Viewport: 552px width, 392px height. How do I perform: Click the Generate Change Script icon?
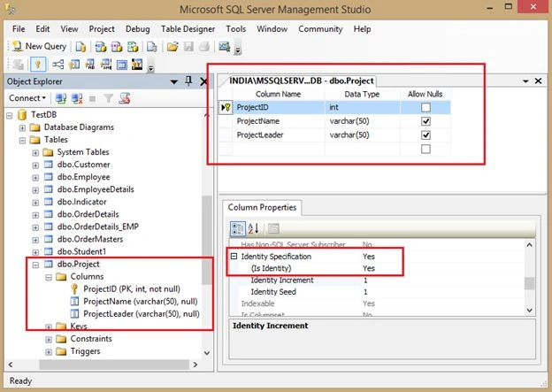(18, 65)
